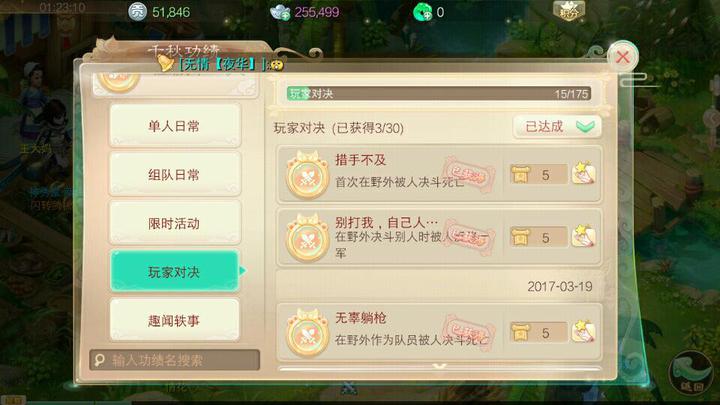Close the 千秋功绩 panel
720x405 pixels.
pyautogui.click(x=623, y=57)
